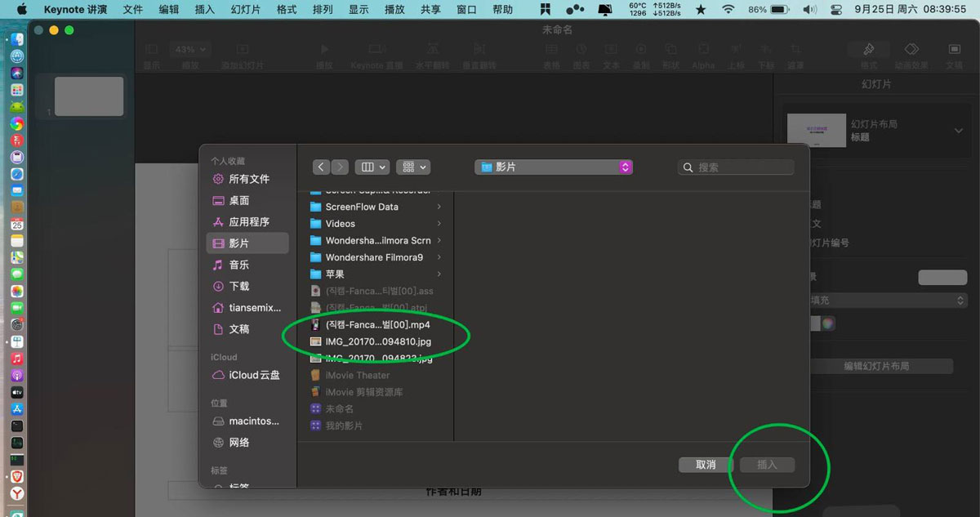Open the color wheel picker in inspector

pos(828,323)
